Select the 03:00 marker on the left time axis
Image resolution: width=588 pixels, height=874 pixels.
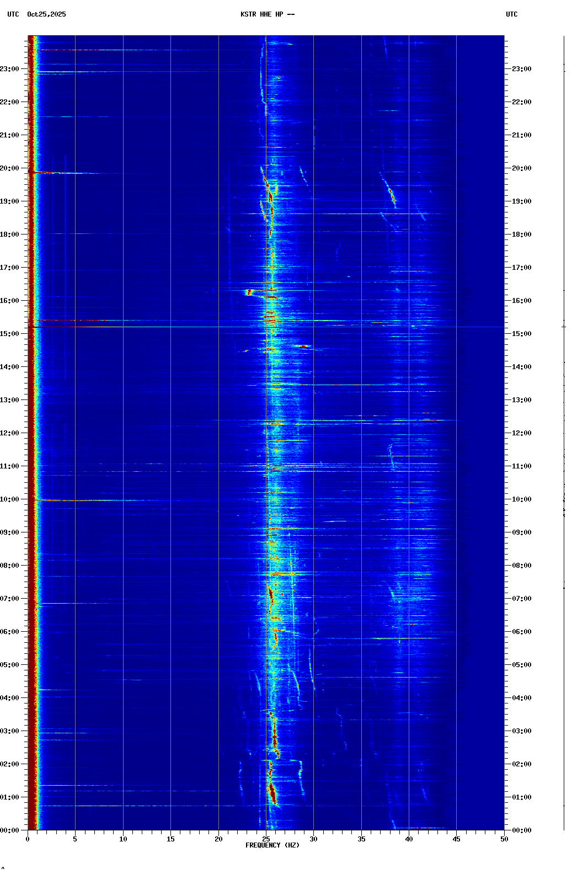[10, 731]
